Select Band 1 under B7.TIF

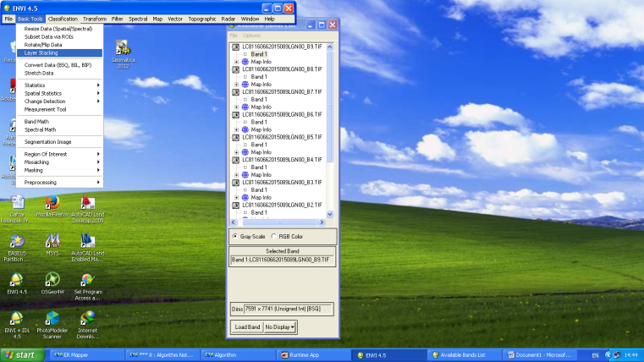[x=259, y=99]
